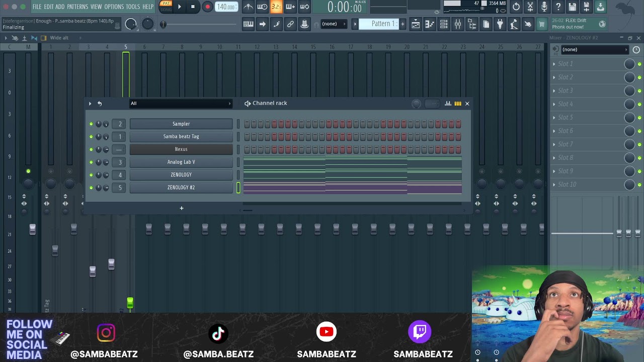This screenshot has width=644, height=362.
Task: Add a new pattern with the plus button
Action: pos(403,24)
